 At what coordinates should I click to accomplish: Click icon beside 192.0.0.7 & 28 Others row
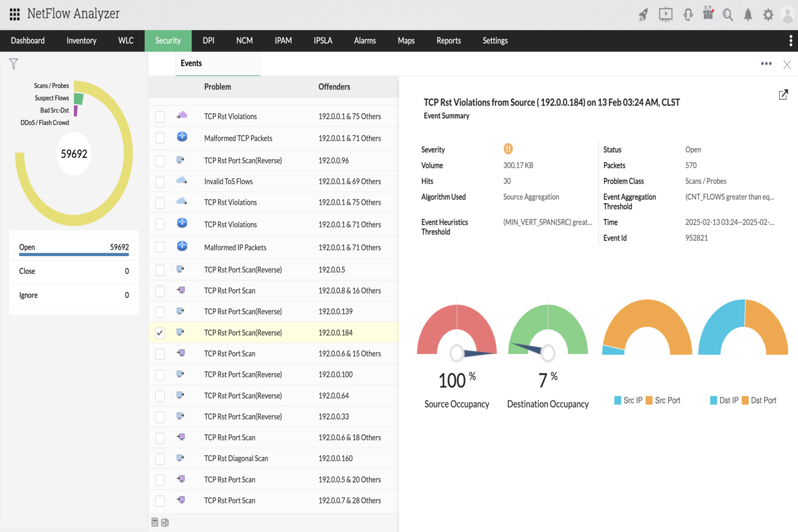(x=181, y=500)
